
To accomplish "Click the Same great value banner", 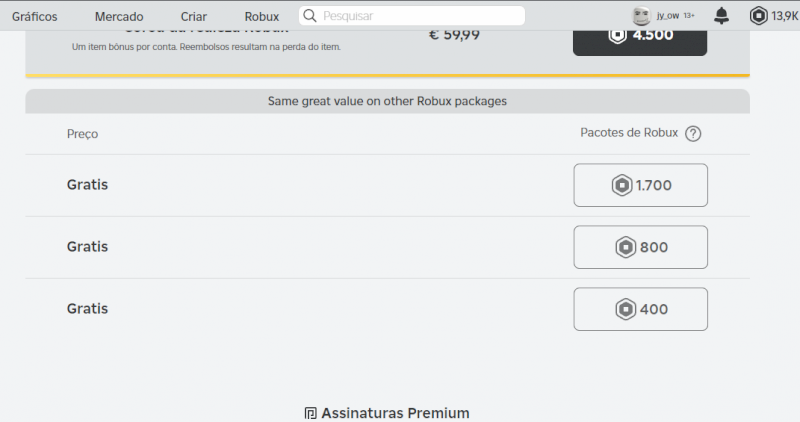I will (387, 101).
